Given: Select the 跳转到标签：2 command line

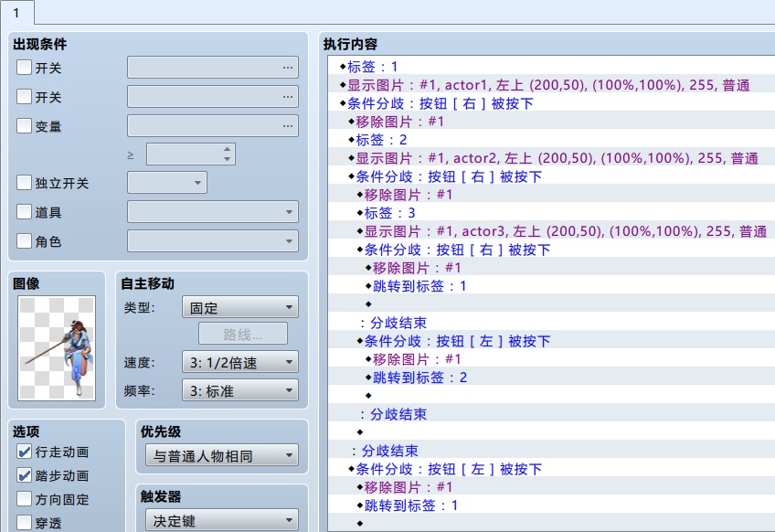Looking at the screenshot, I should pos(415,378).
